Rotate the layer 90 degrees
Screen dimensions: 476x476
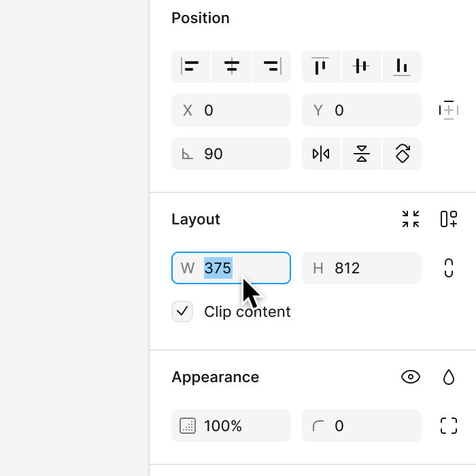[x=402, y=154]
